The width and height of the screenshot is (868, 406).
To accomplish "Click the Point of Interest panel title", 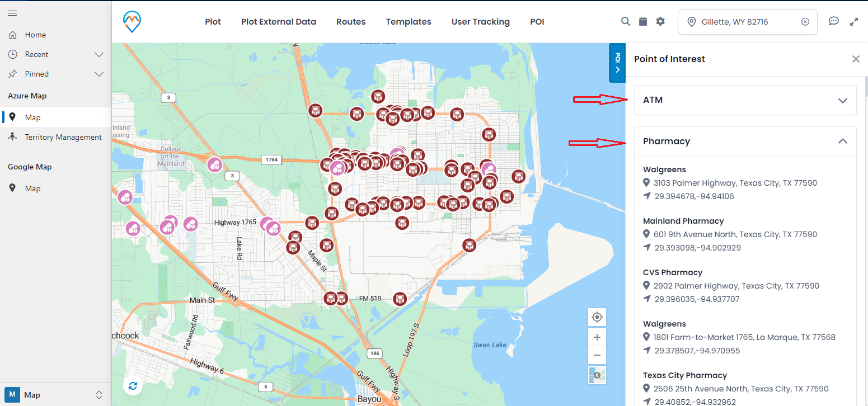I will [669, 59].
